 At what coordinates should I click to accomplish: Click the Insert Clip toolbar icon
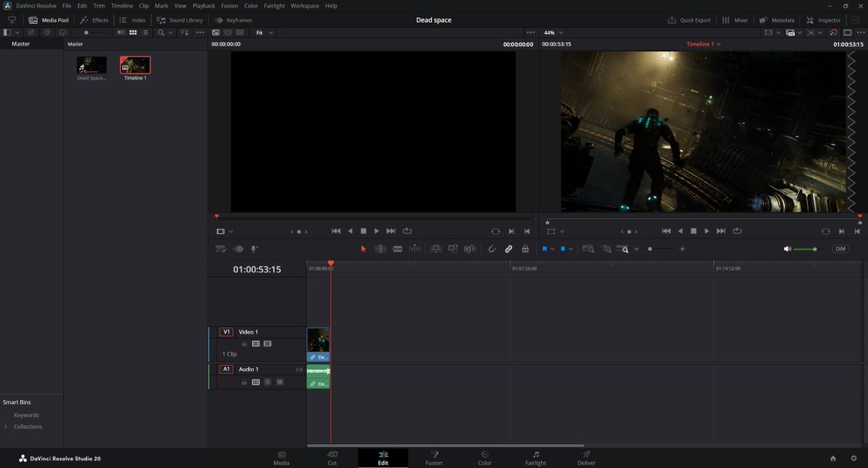click(x=436, y=249)
